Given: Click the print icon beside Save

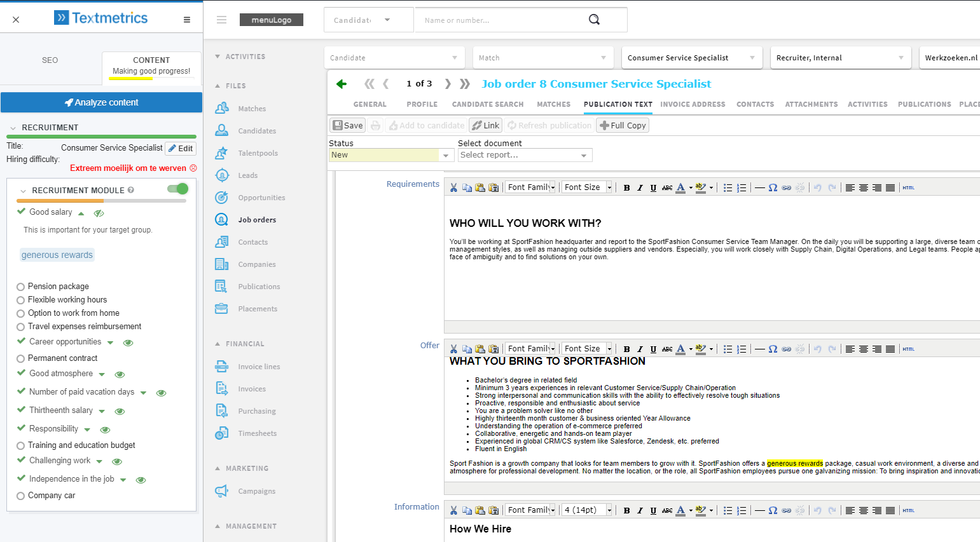Looking at the screenshot, I should point(376,125).
